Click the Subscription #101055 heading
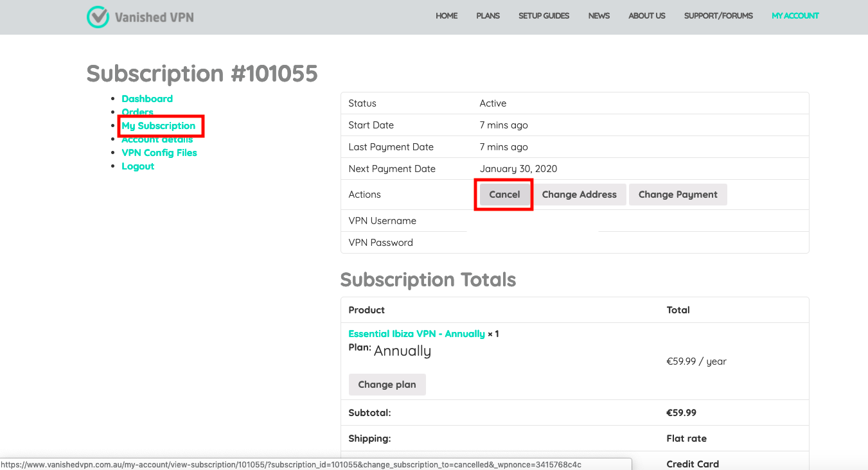Image resolution: width=868 pixels, height=470 pixels. (202, 74)
